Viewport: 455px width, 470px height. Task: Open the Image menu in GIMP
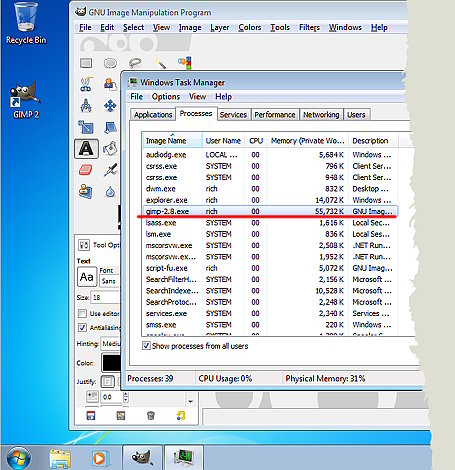[190, 27]
